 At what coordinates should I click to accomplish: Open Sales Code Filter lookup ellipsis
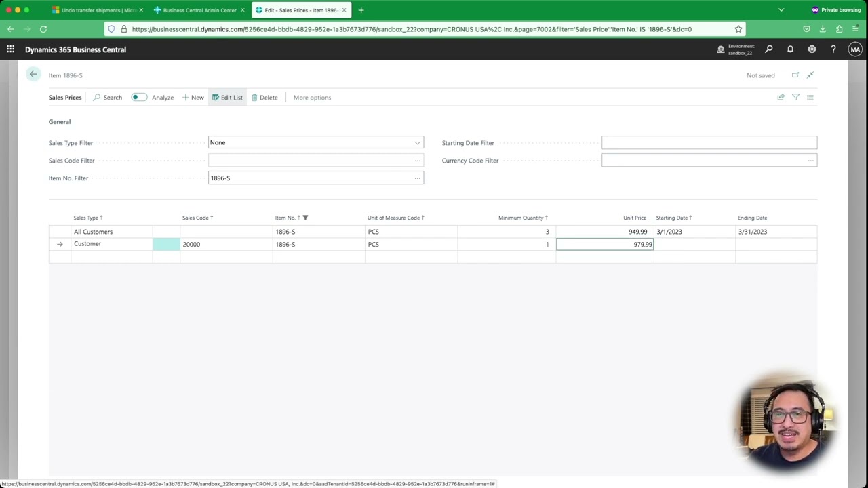click(417, 161)
